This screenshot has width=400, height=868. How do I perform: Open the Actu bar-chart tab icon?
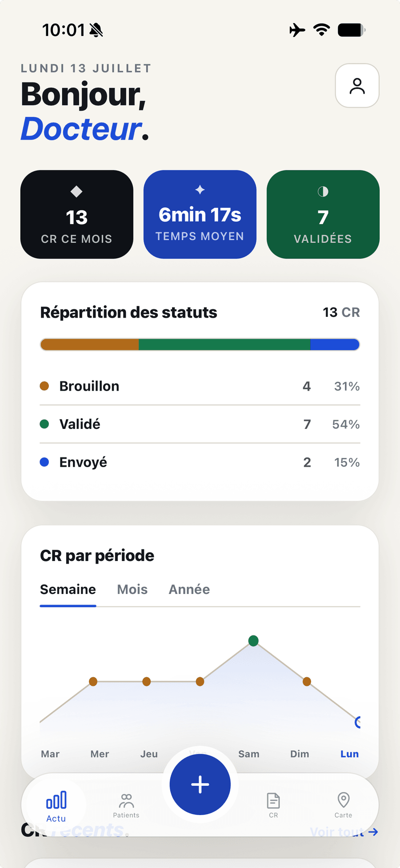[x=56, y=800]
